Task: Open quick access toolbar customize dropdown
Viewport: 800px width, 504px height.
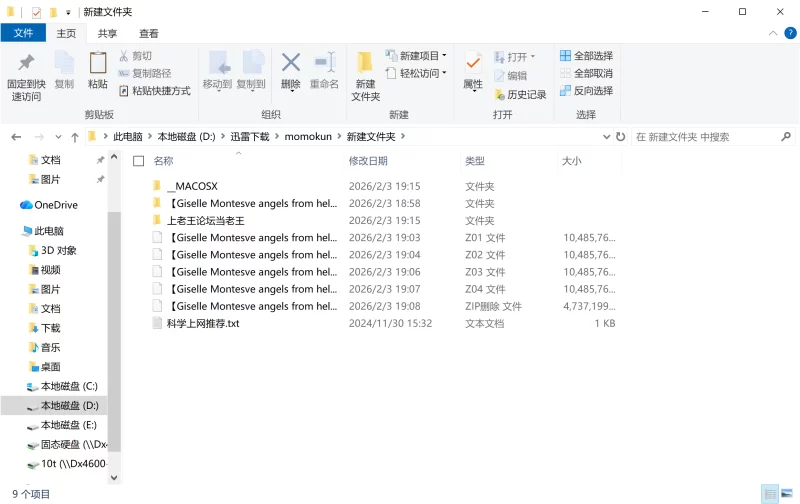Action: 68,12
